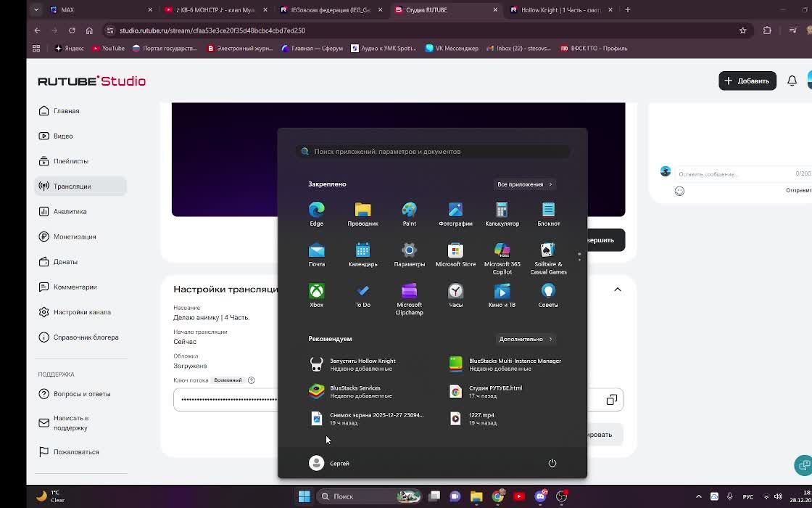Open BlueStacks Services recommendation
Viewport: 812px width, 508px height.
point(362,391)
